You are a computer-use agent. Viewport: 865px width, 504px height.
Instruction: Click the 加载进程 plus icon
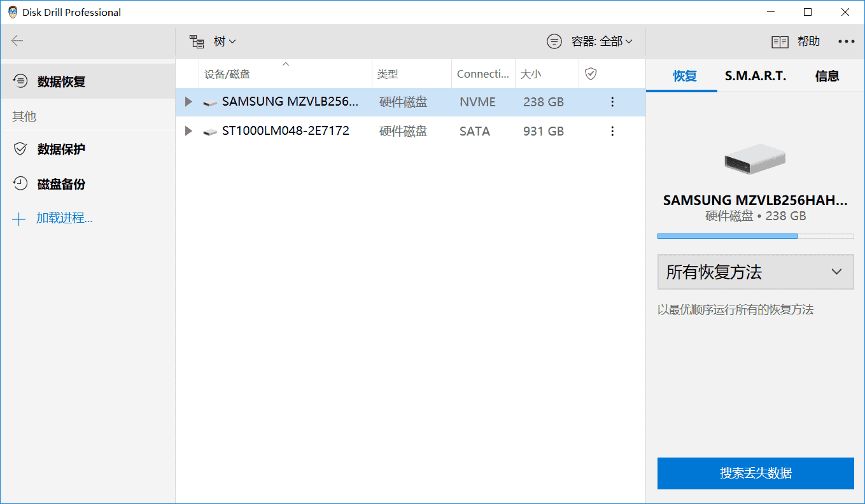coord(20,218)
